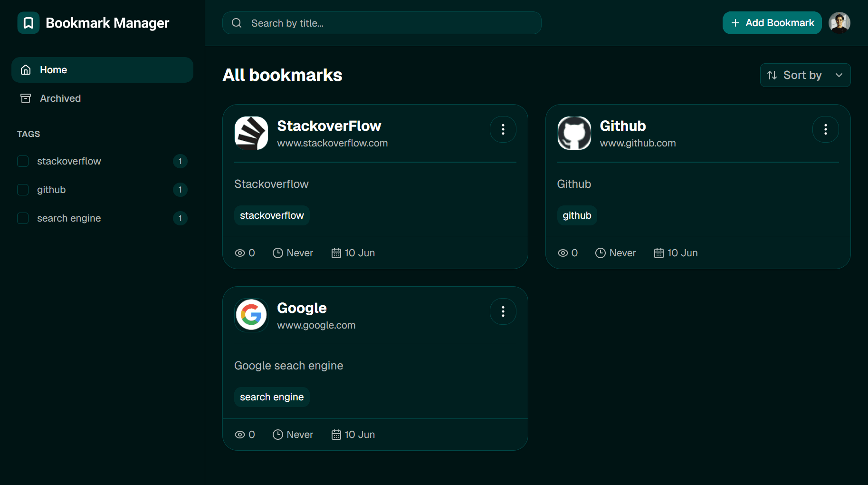Check the search engine tag filter

(23, 218)
